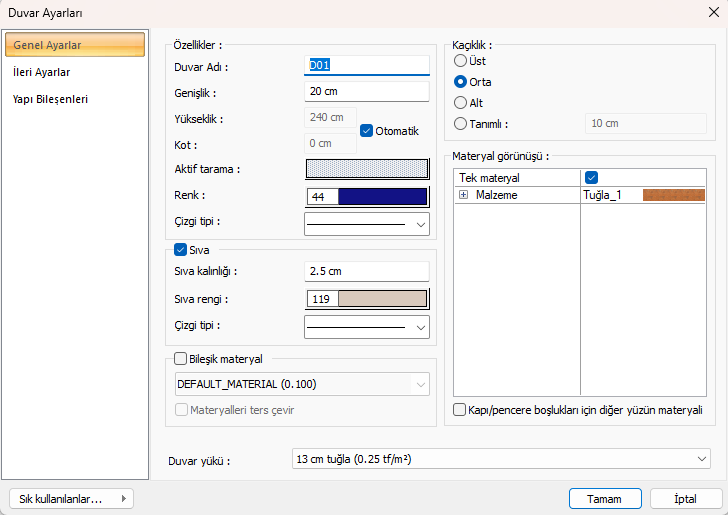
Task: Open the Aktif tarama hatch pattern picker
Action: click(x=366, y=169)
